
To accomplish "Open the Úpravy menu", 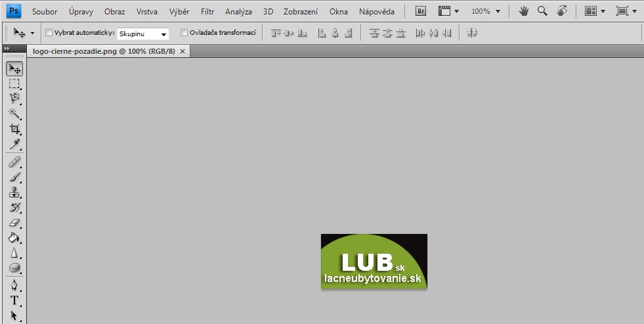I will (81, 12).
